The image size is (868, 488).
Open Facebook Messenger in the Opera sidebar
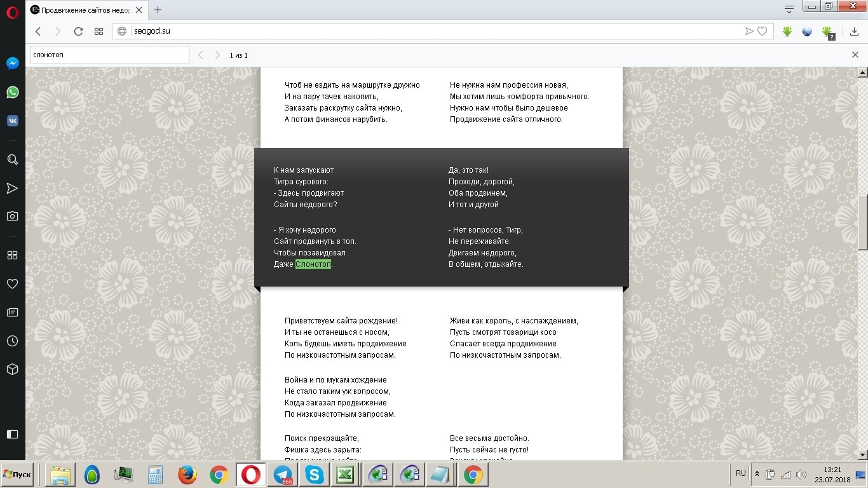click(12, 64)
